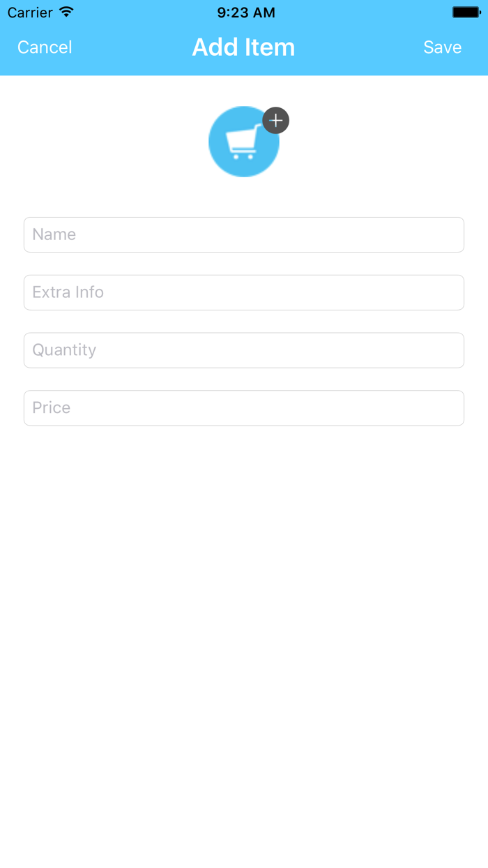Click the Carrier label in status bar
This screenshot has height=868, width=488.
[30, 13]
